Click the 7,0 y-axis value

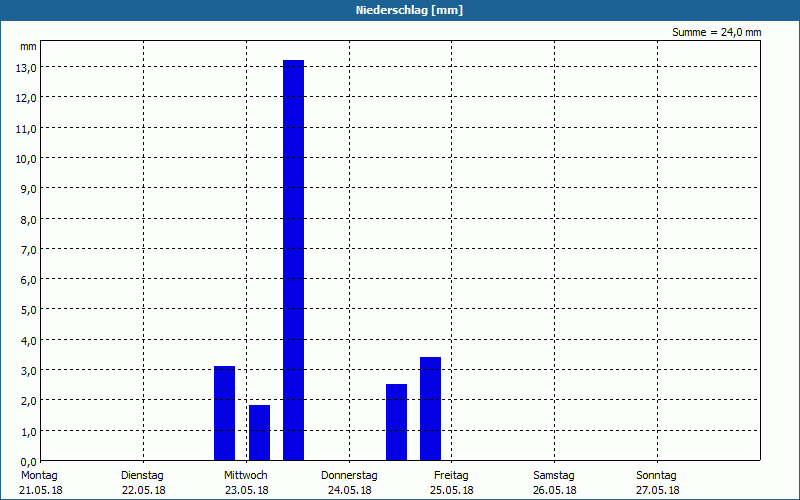coord(28,250)
